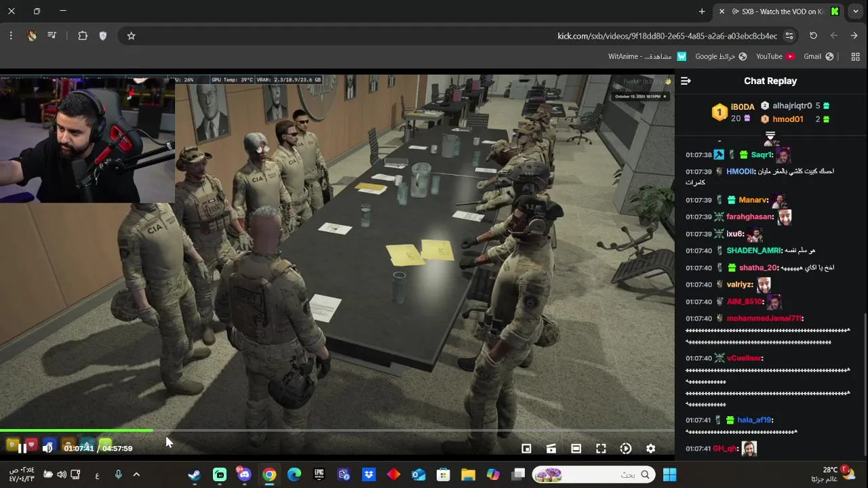The height and width of the screenshot is (488, 868).
Task: Seek on the green video progress bar
Action: coord(337,430)
